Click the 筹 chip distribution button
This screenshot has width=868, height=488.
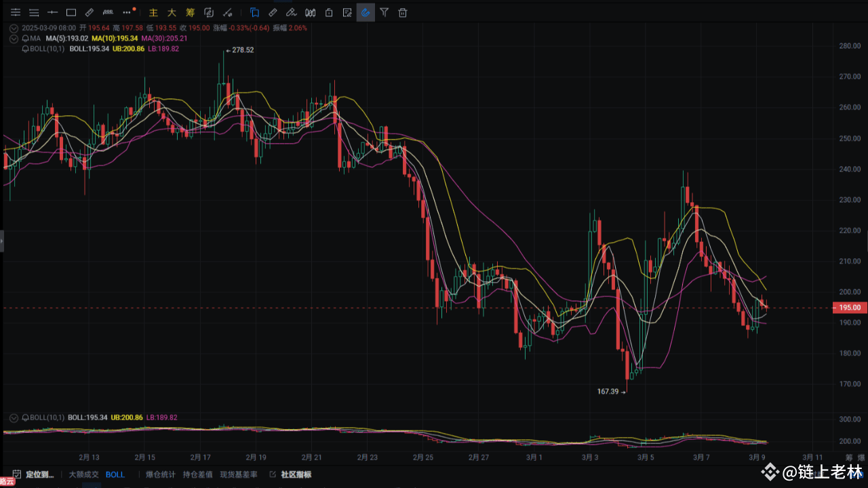pyautogui.click(x=191, y=12)
